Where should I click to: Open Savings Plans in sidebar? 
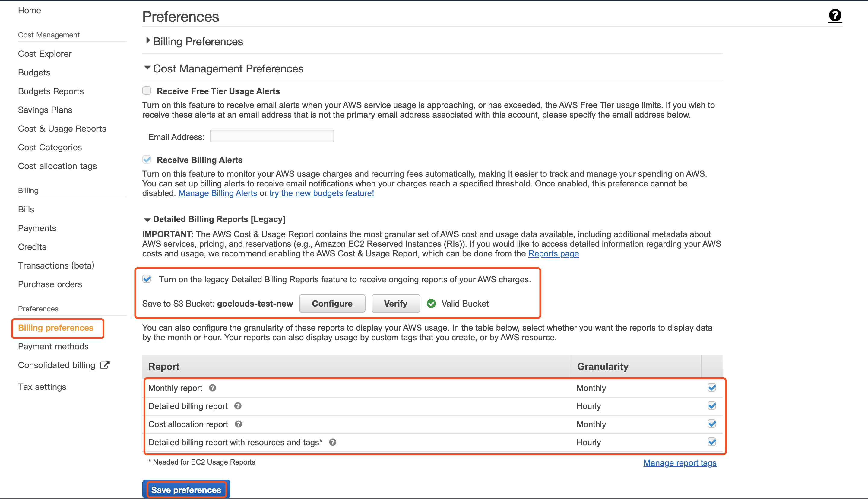pos(45,110)
